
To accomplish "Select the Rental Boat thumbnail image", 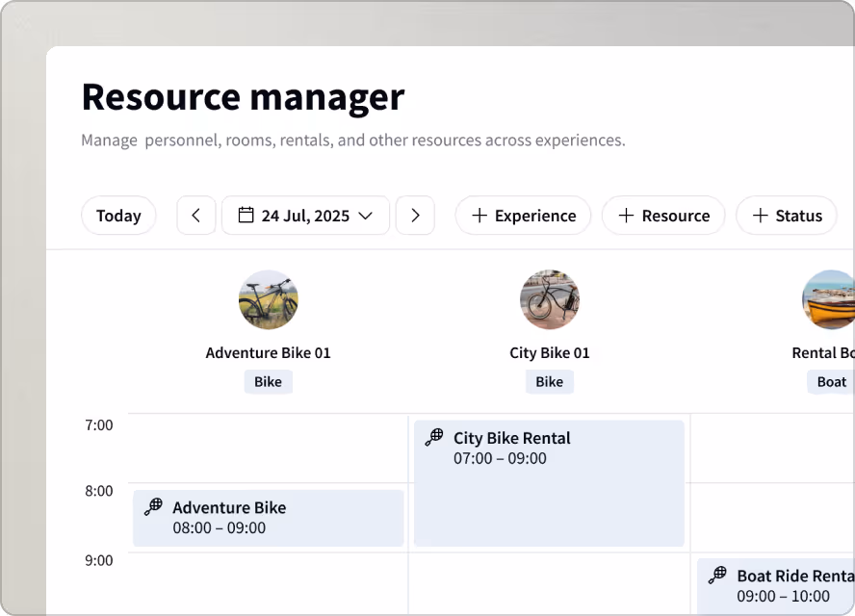I will pyautogui.click(x=829, y=299).
